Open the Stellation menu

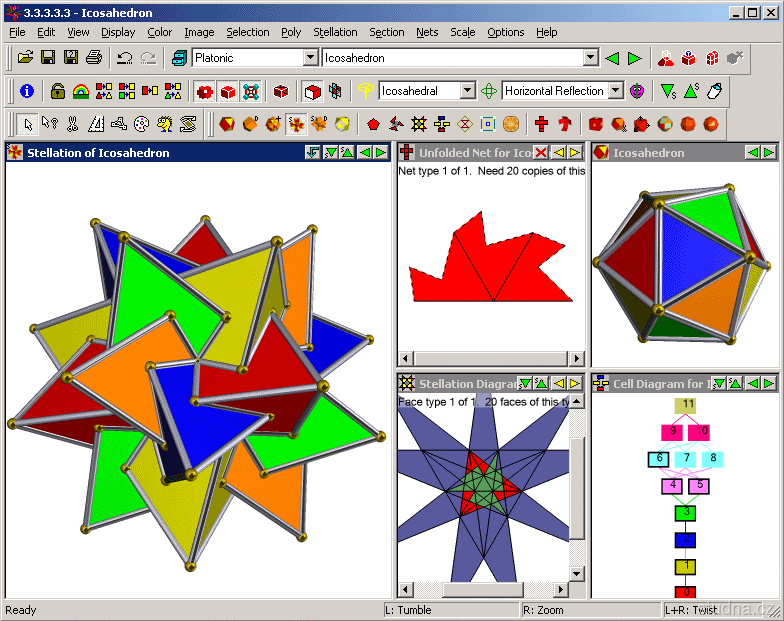(335, 32)
